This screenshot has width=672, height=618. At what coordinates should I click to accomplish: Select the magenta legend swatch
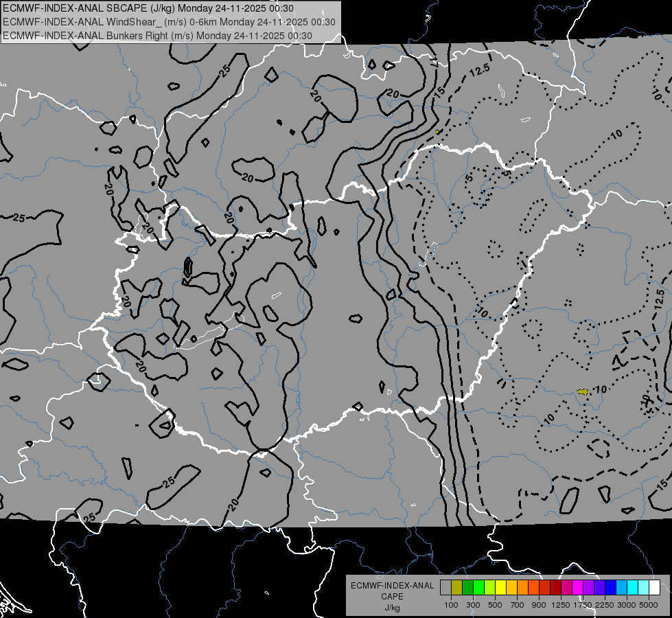[577, 587]
